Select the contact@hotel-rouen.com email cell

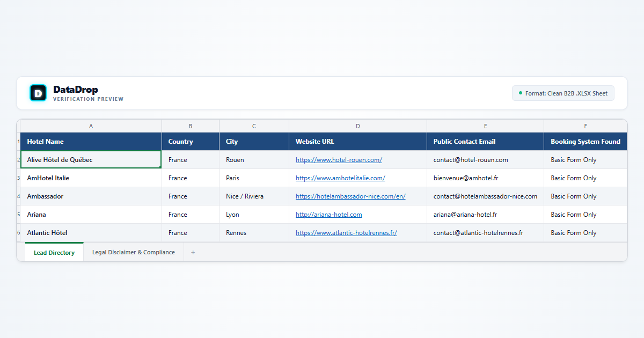tap(486, 160)
